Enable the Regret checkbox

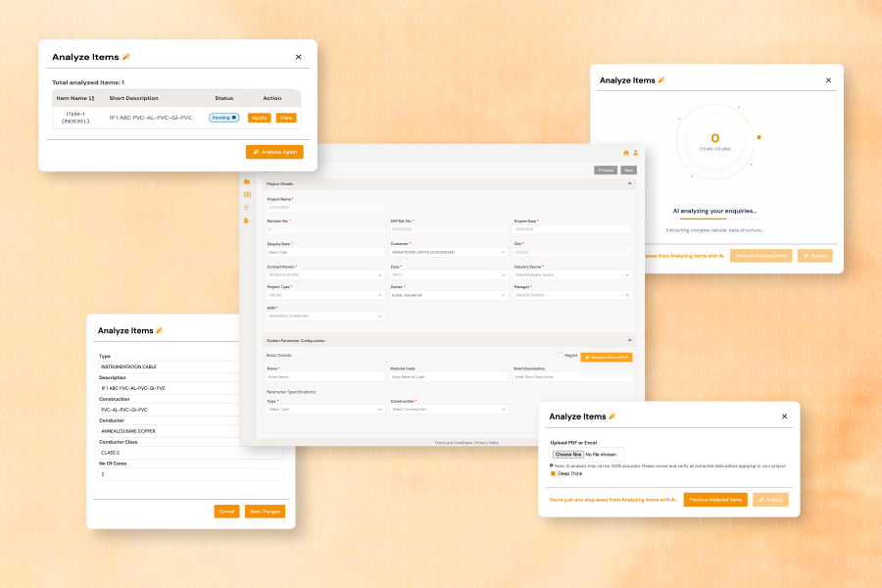560,355
